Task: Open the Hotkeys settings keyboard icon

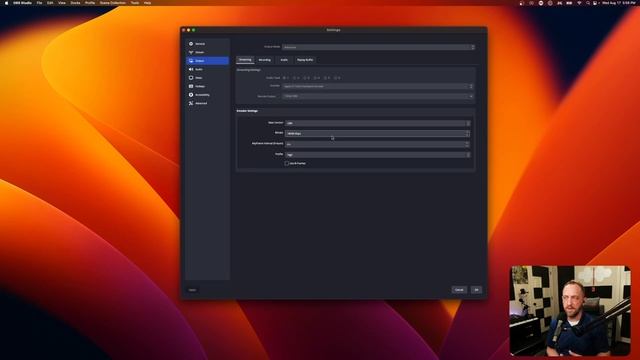Action: tap(191, 86)
